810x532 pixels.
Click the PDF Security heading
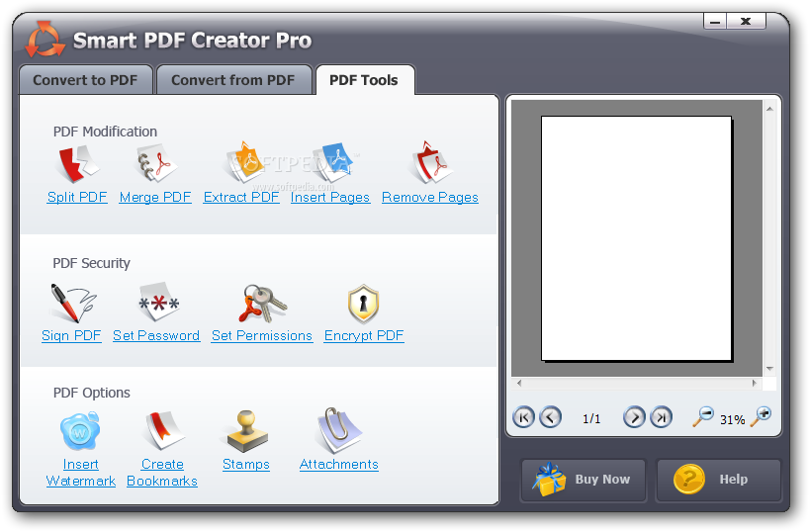pyautogui.click(x=91, y=263)
